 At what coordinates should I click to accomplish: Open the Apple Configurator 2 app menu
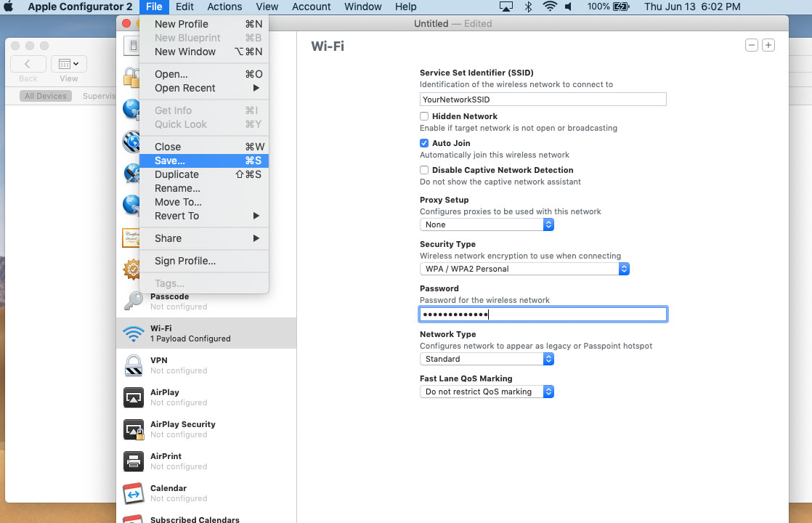point(80,7)
